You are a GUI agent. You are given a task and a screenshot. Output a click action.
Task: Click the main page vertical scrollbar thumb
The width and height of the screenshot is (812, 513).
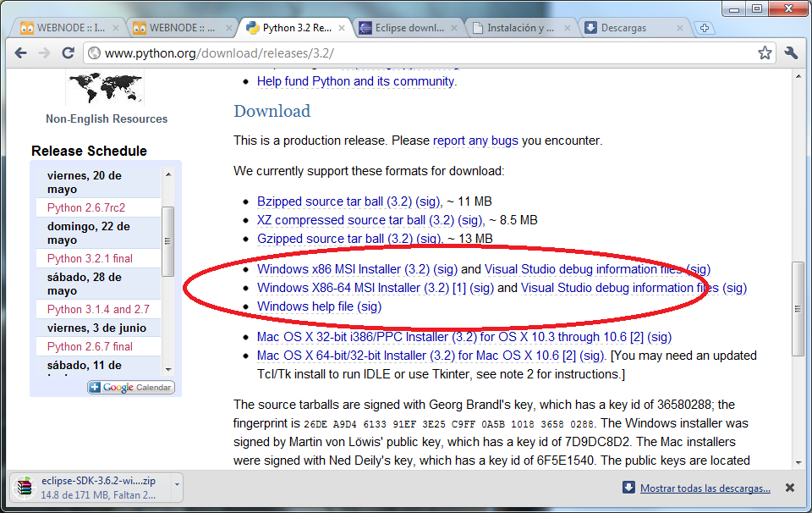click(x=798, y=309)
